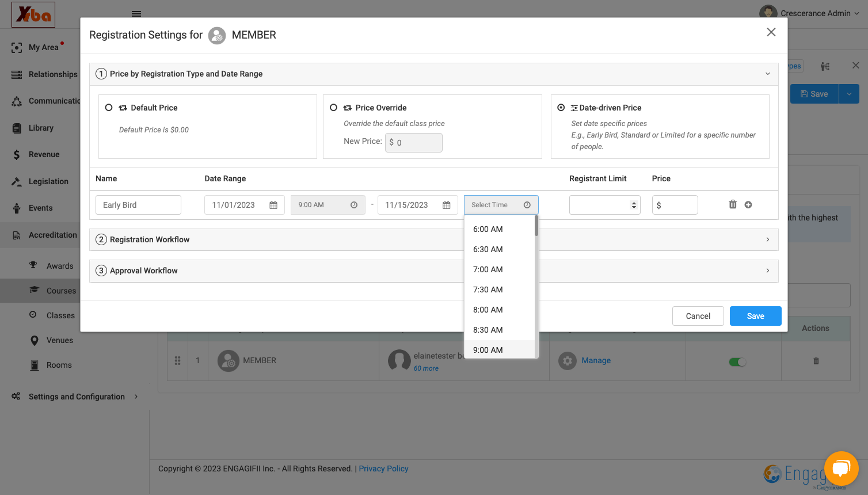This screenshot has width=868, height=495.
Task: Collapse Price by Registration Type section
Action: click(767, 74)
